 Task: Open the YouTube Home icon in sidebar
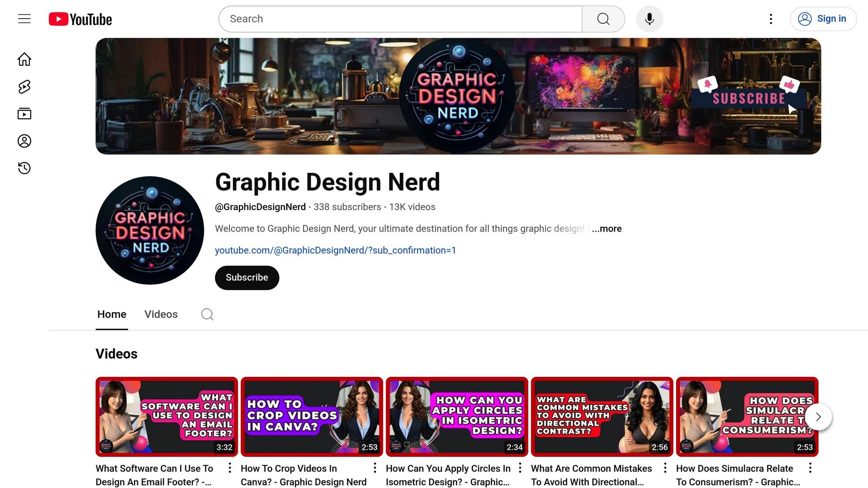click(24, 59)
